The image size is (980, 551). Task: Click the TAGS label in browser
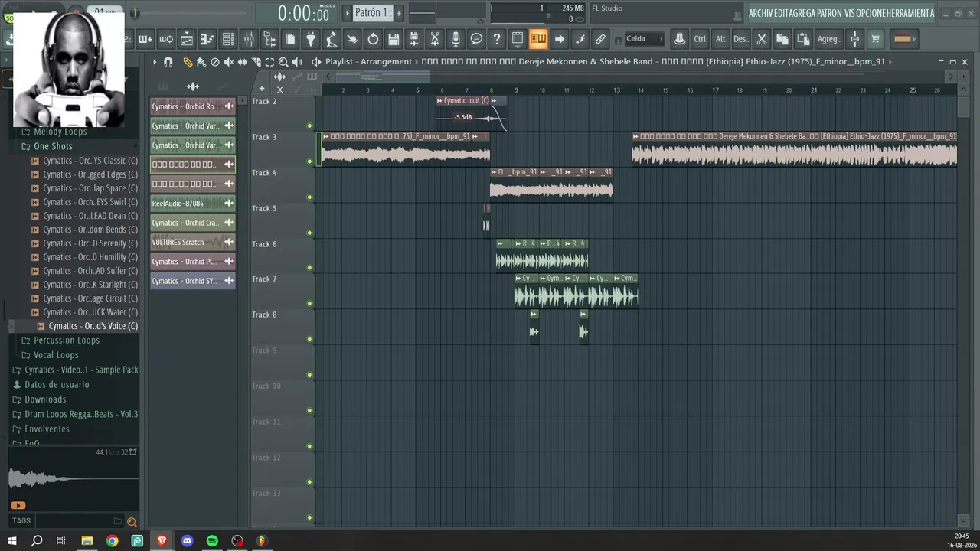coord(21,521)
